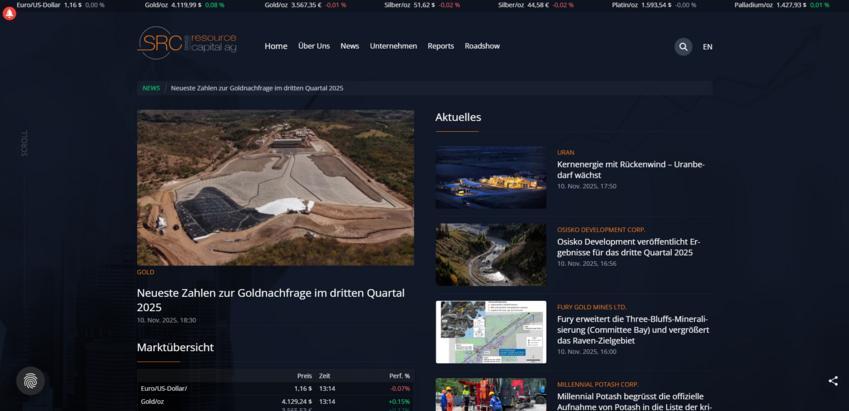
Task: Open the News menu item
Action: pos(350,46)
